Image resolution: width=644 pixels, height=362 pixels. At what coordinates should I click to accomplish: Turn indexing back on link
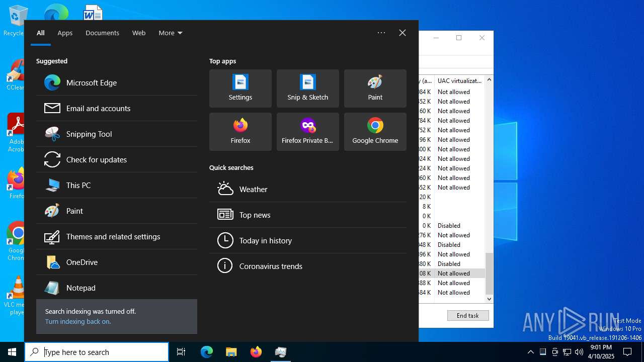pos(78,322)
